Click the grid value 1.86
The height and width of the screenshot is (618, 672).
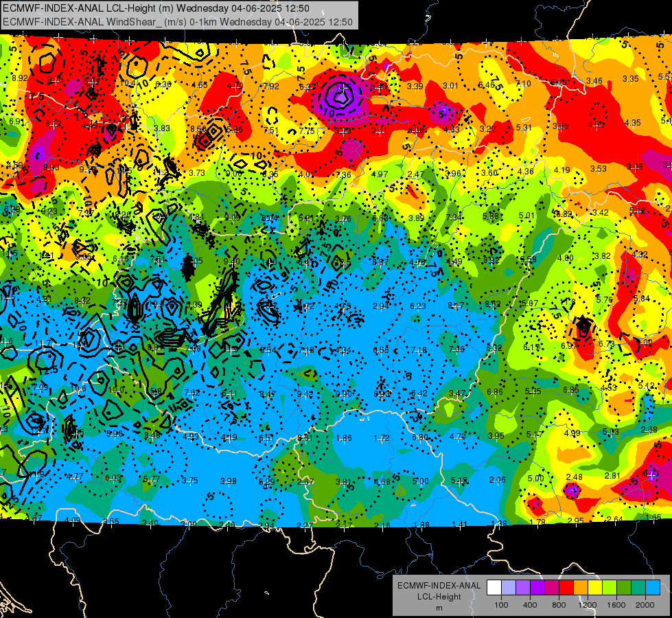344,438
